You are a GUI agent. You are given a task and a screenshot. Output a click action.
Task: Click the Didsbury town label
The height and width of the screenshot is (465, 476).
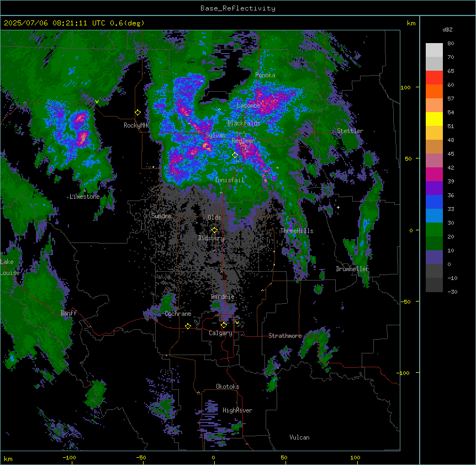211,238
